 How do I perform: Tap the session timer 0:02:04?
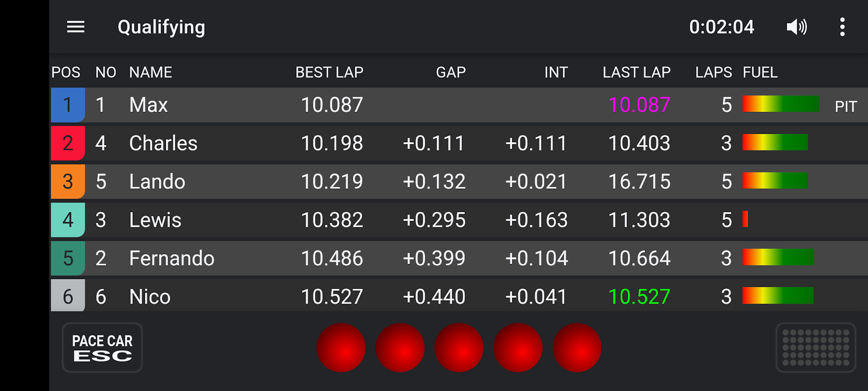pos(721,27)
